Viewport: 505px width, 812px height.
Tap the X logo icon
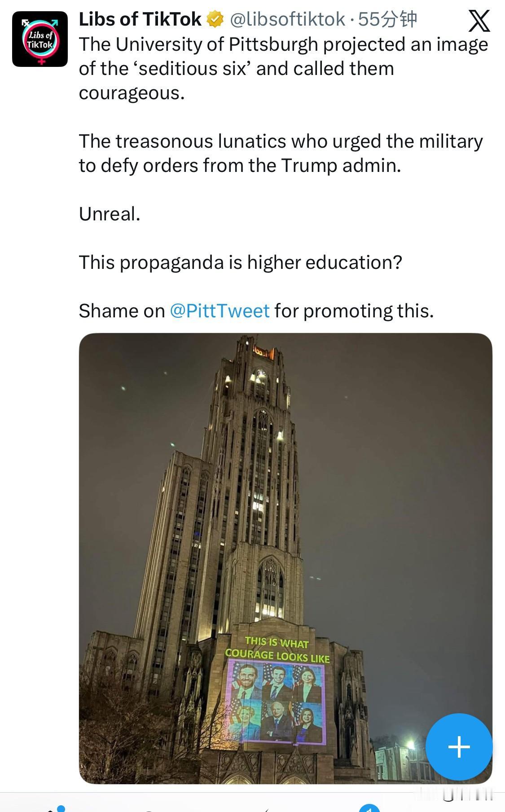point(479,21)
